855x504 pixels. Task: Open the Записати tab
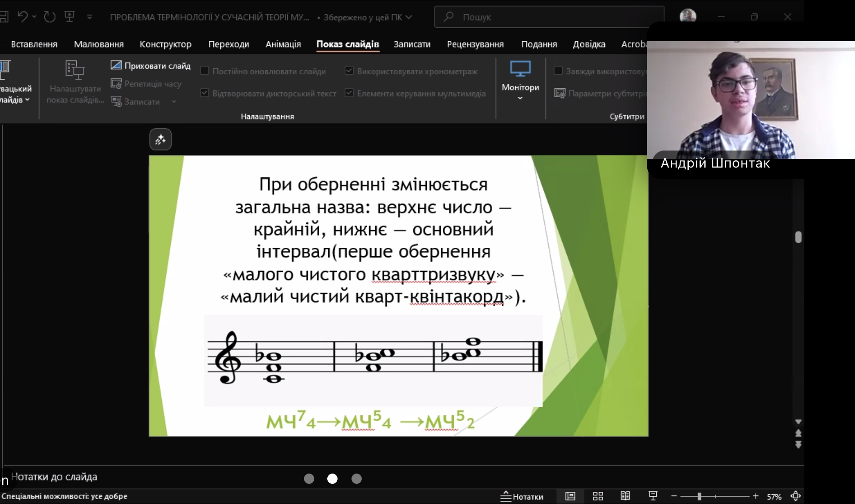(x=412, y=44)
